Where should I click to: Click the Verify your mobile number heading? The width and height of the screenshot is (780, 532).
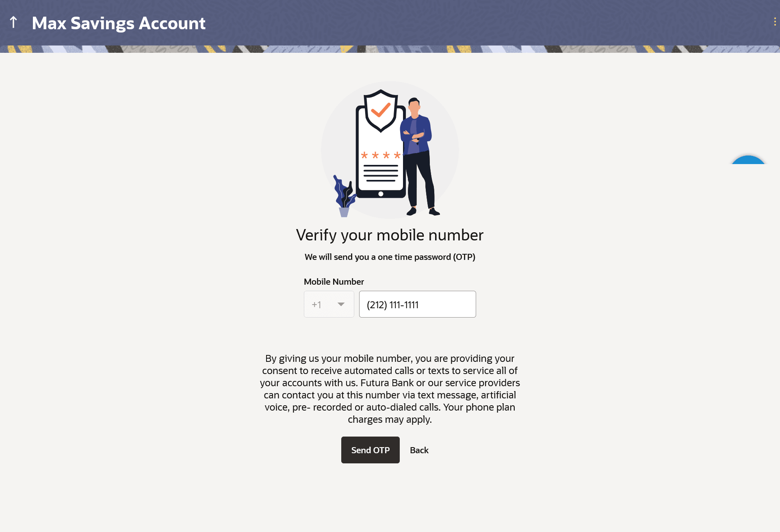pyautogui.click(x=390, y=235)
